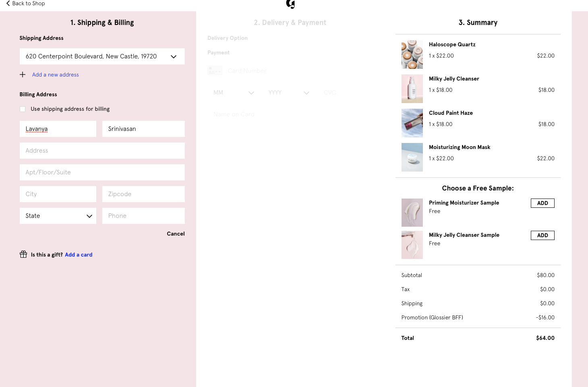Open the MM expiry month dropdown
Image resolution: width=588 pixels, height=387 pixels.
(x=234, y=93)
